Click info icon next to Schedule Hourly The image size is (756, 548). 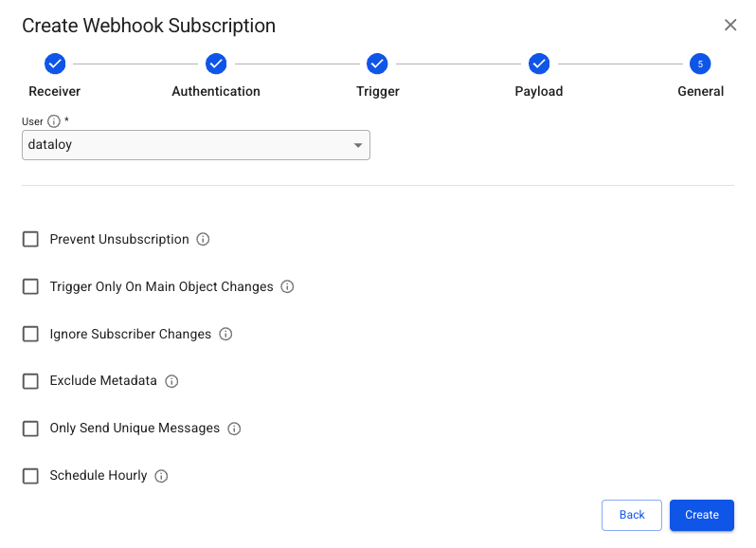[161, 476]
